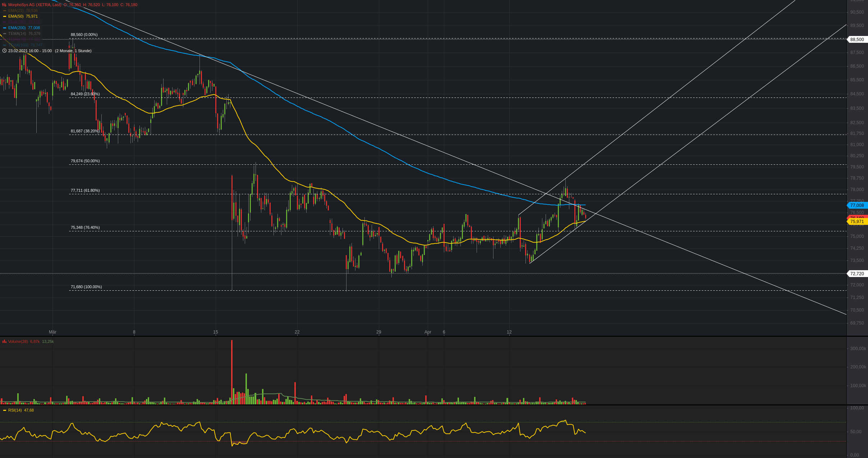The width and height of the screenshot is (868, 458).
Task: Click the yellow RSI(14) legend marker
Action: coord(5,410)
